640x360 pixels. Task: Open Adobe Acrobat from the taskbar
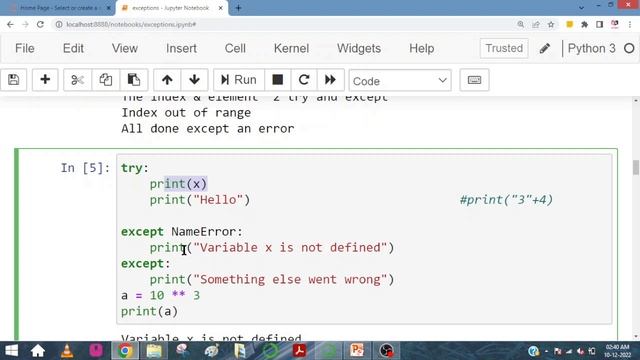(299, 351)
